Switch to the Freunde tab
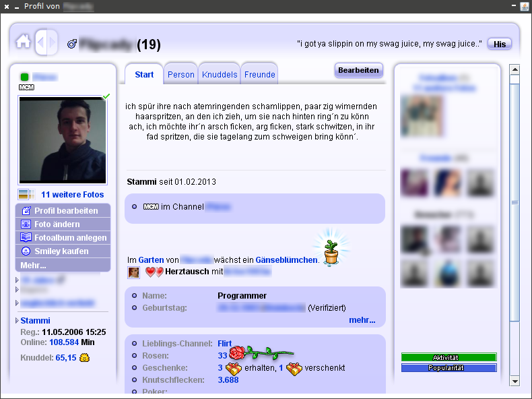 click(259, 74)
